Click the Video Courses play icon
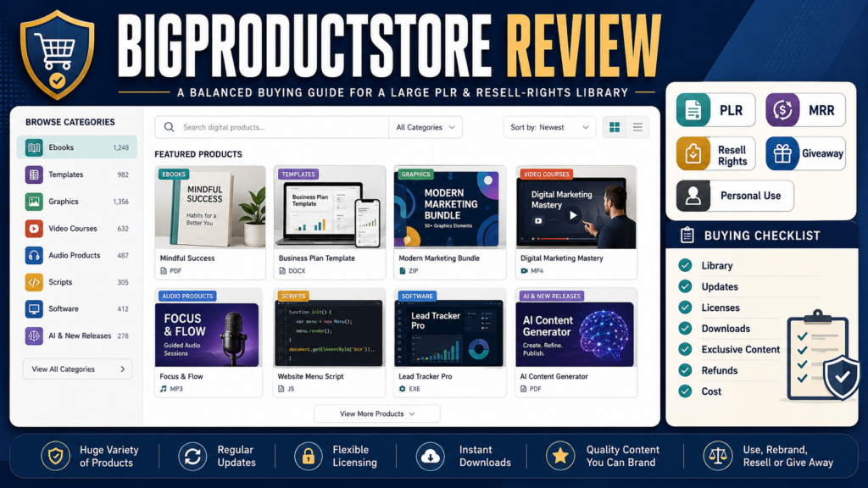Viewport: 868px width, 488px height. [34, 229]
